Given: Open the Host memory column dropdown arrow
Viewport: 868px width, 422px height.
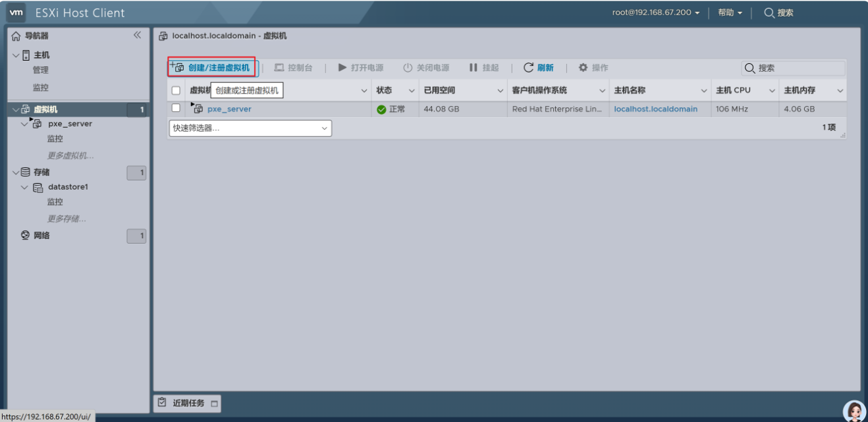Looking at the screenshot, I should click(840, 91).
